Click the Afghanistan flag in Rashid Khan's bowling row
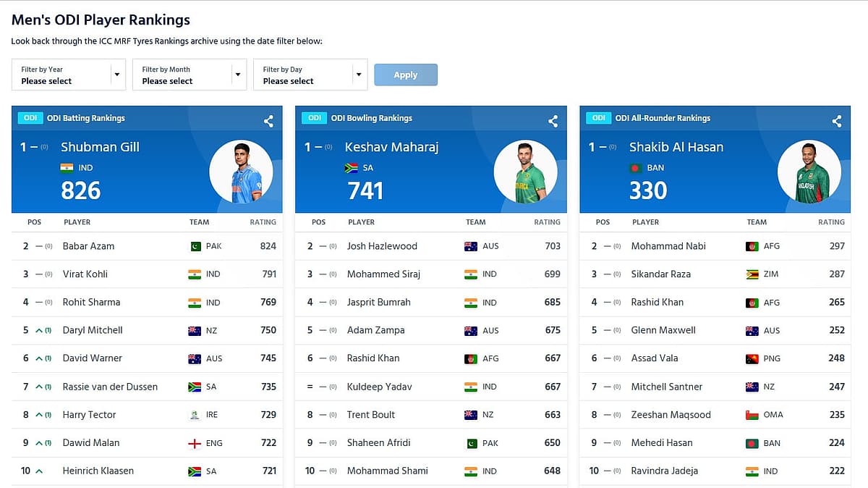 click(471, 358)
